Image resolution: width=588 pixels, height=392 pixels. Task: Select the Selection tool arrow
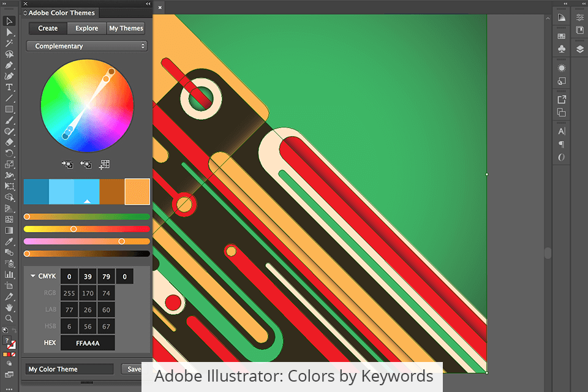point(9,21)
